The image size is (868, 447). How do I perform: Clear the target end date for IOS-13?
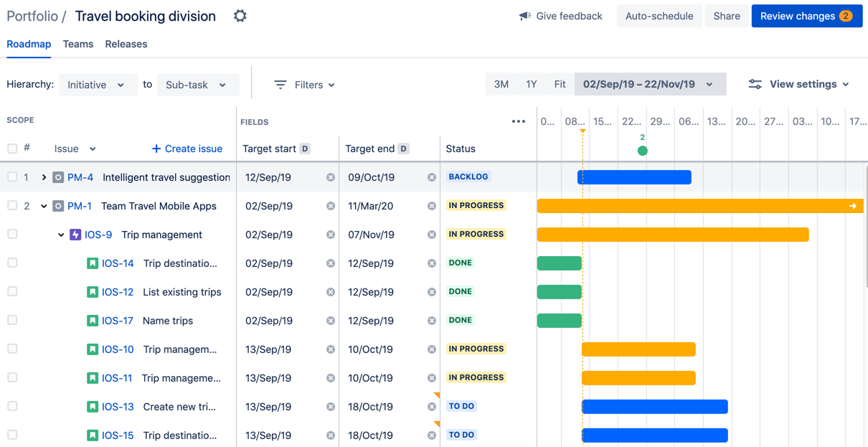pos(432,407)
